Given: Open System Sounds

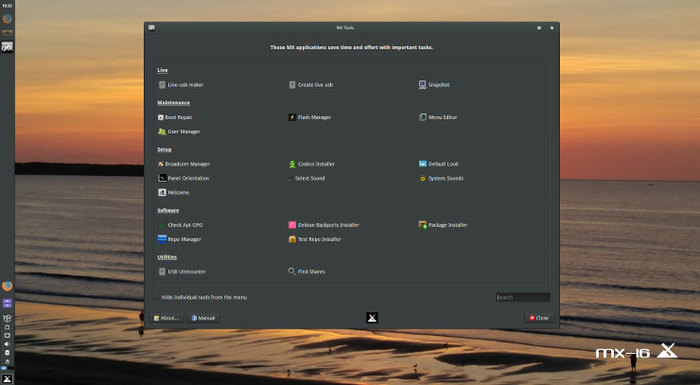Looking at the screenshot, I should point(441,179).
